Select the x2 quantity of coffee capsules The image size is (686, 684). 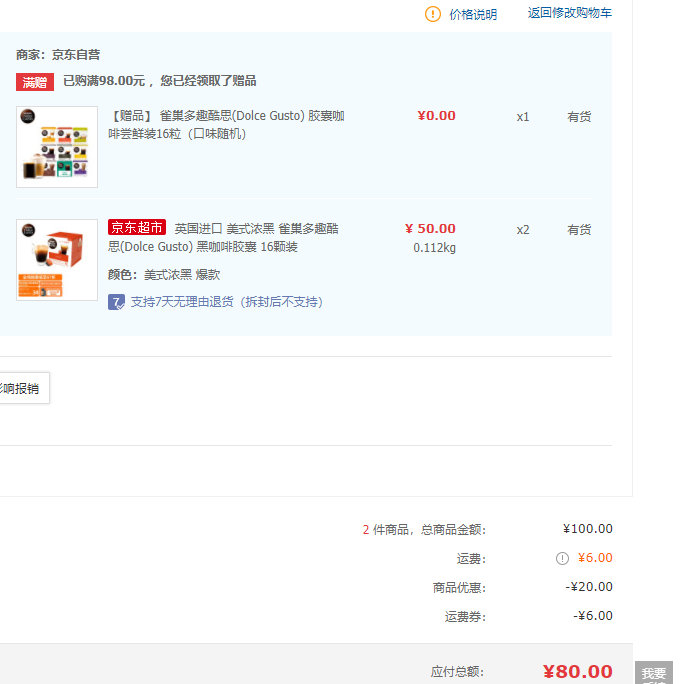click(523, 230)
